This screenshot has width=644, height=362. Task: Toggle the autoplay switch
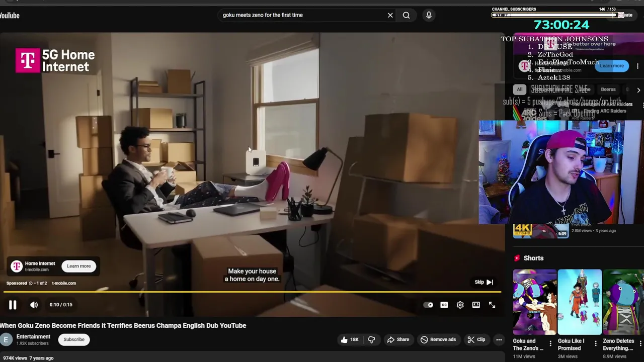click(428, 305)
